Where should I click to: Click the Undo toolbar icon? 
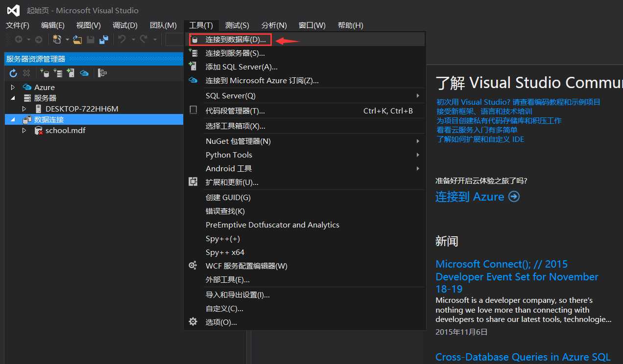click(x=122, y=40)
